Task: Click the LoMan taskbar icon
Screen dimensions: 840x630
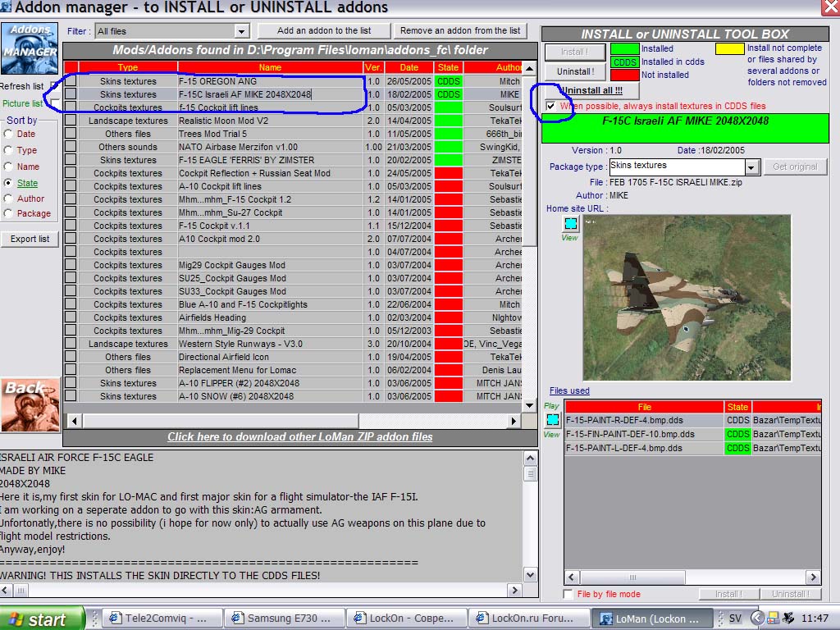Action: 651,619
